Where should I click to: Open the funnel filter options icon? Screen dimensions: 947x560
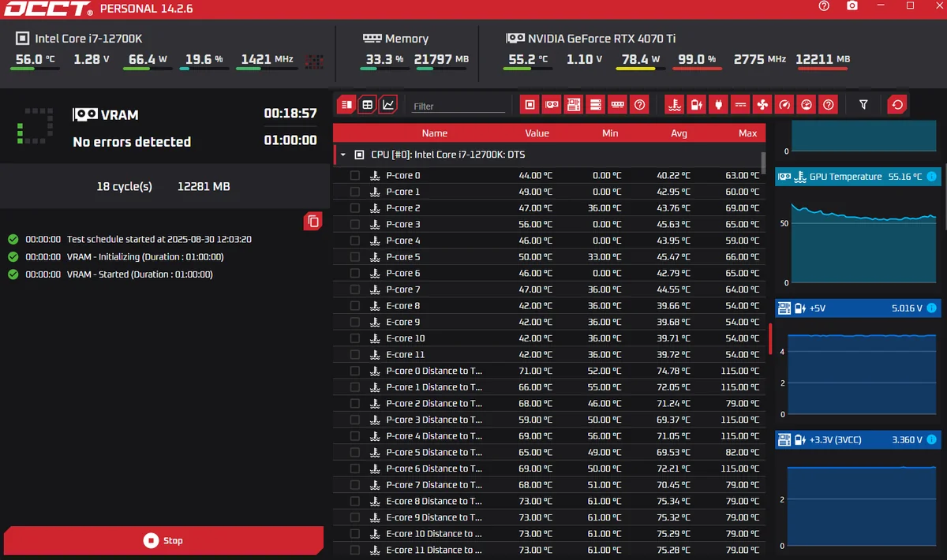coord(863,104)
